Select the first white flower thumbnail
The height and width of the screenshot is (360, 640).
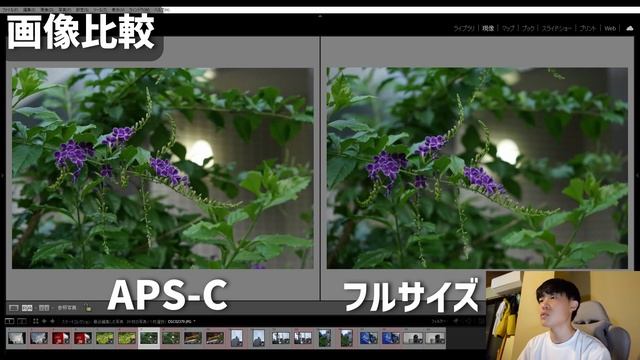coord(17,338)
